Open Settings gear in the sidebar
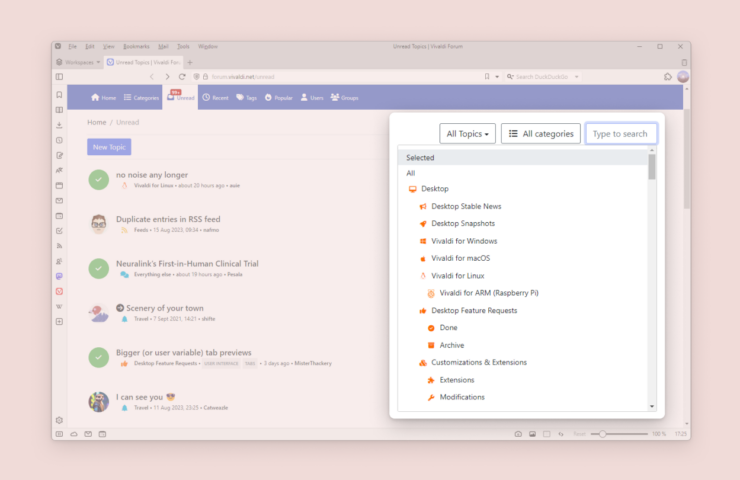The width and height of the screenshot is (740, 480). pos(59,420)
